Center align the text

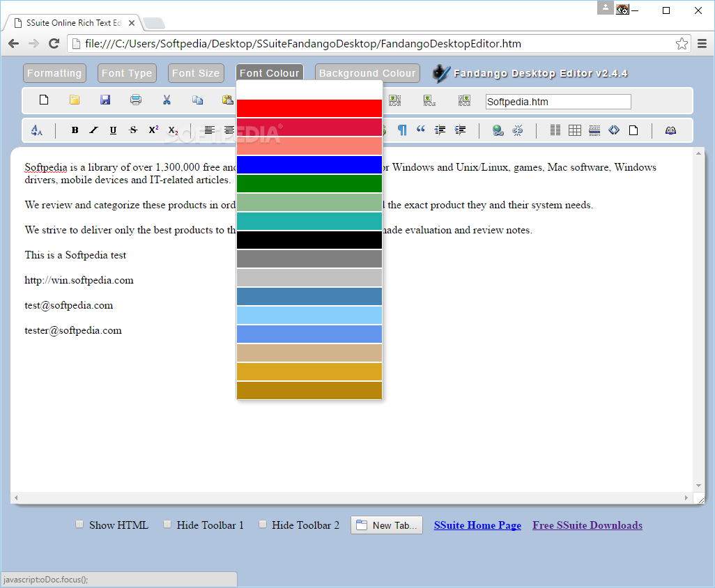(x=229, y=130)
